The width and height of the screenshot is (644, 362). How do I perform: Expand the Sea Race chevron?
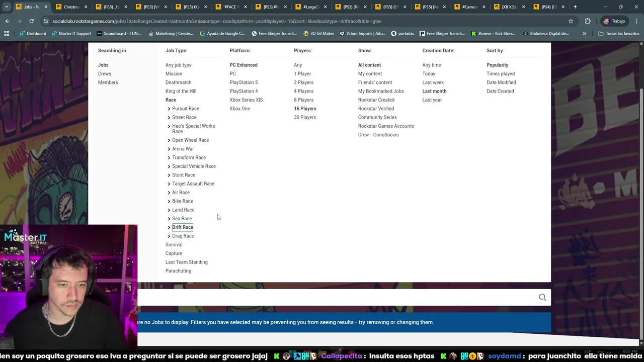click(x=169, y=219)
